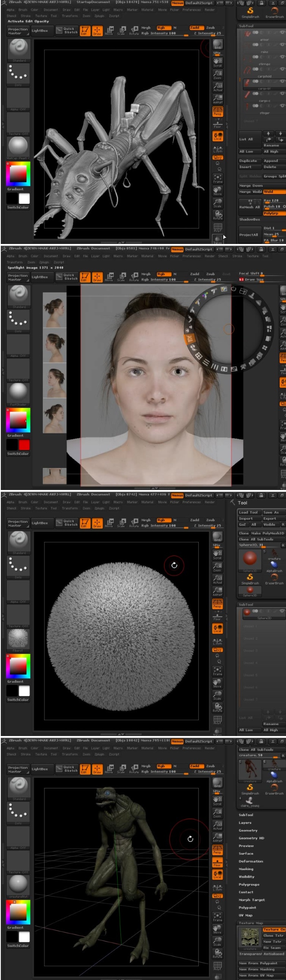Activate Quick Sketch in the insect screenshot
The width and height of the screenshot is (286, 980).
pyautogui.click(x=67, y=31)
